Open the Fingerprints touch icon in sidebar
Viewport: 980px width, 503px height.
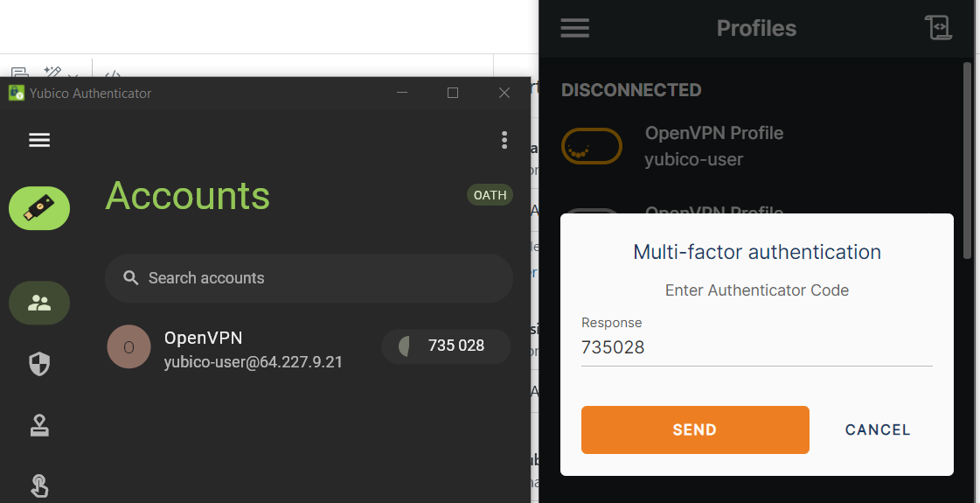point(39,486)
